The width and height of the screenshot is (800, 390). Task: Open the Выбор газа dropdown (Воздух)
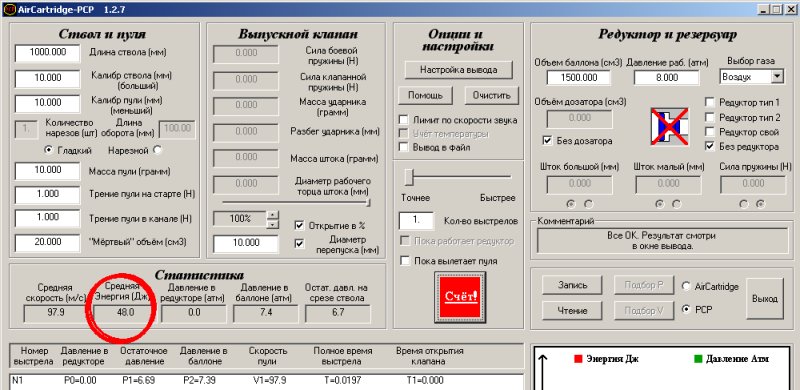pyautogui.click(x=777, y=77)
